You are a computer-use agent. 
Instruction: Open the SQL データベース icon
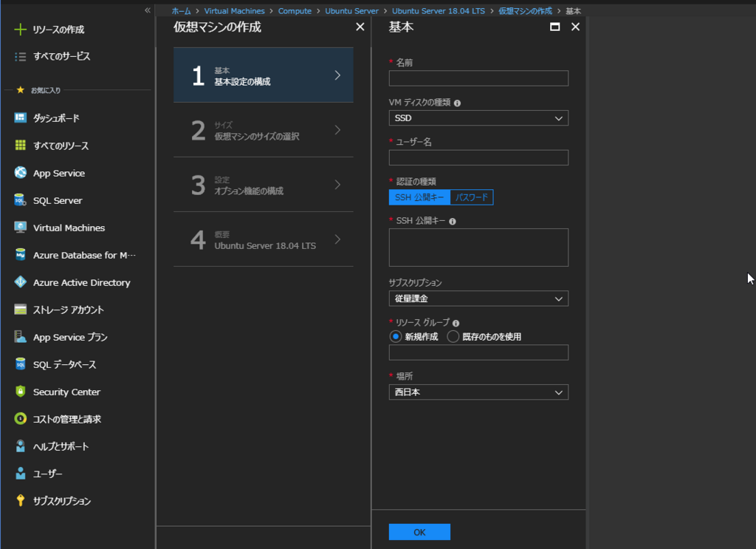[20, 364]
